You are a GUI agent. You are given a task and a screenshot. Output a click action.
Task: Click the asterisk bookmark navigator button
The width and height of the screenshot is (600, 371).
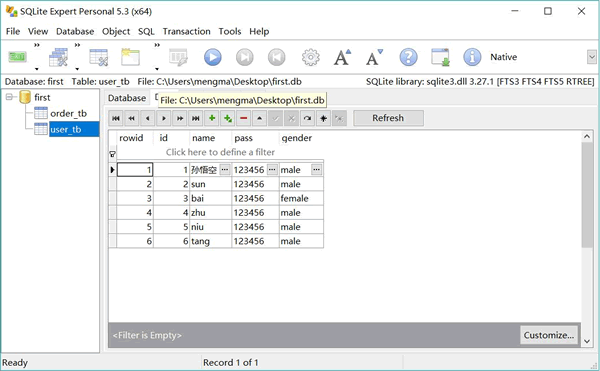323,118
